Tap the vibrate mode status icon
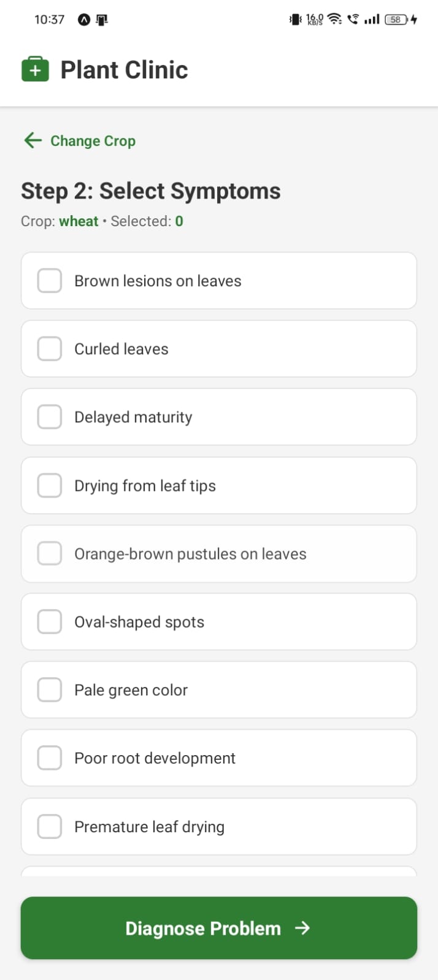 coord(295,20)
